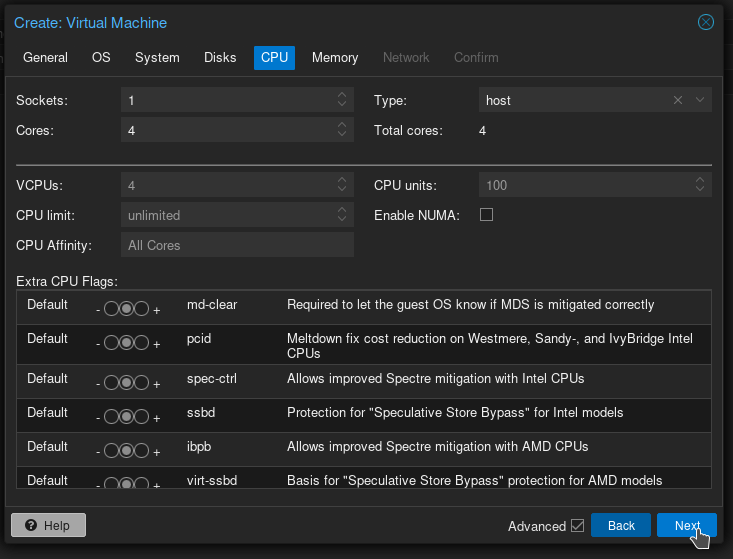Increase the CPU units value
Image resolution: width=733 pixels, height=559 pixels.
pos(700,181)
